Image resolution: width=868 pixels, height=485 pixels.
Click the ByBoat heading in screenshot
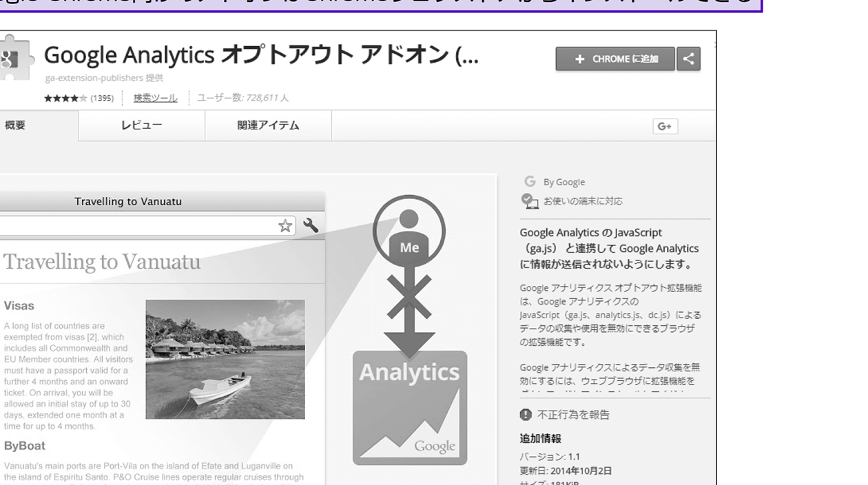point(25,446)
